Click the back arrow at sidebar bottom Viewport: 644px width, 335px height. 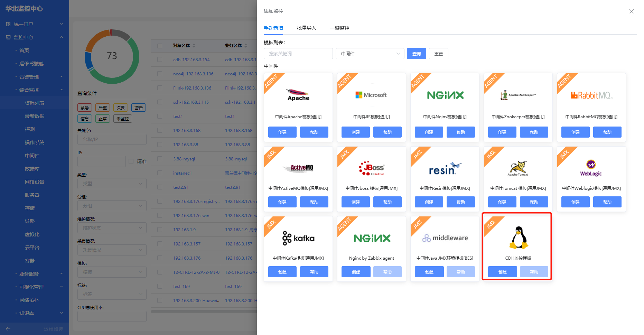click(8, 329)
